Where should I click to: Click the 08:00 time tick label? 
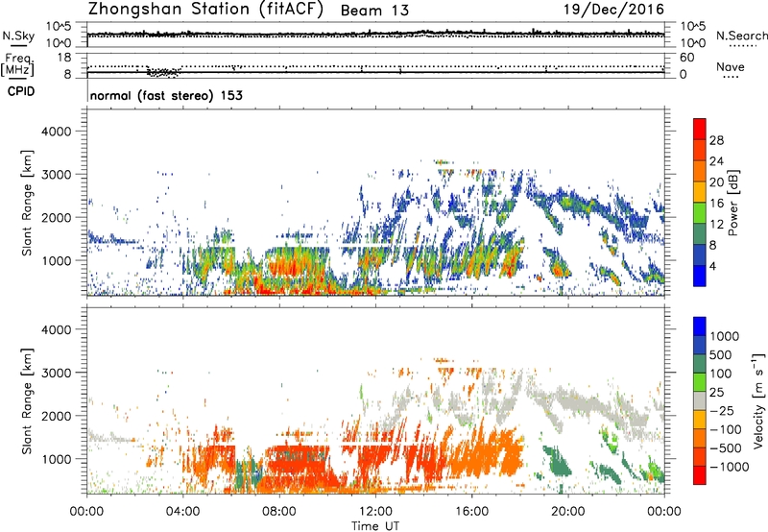click(x=279, y=512)
